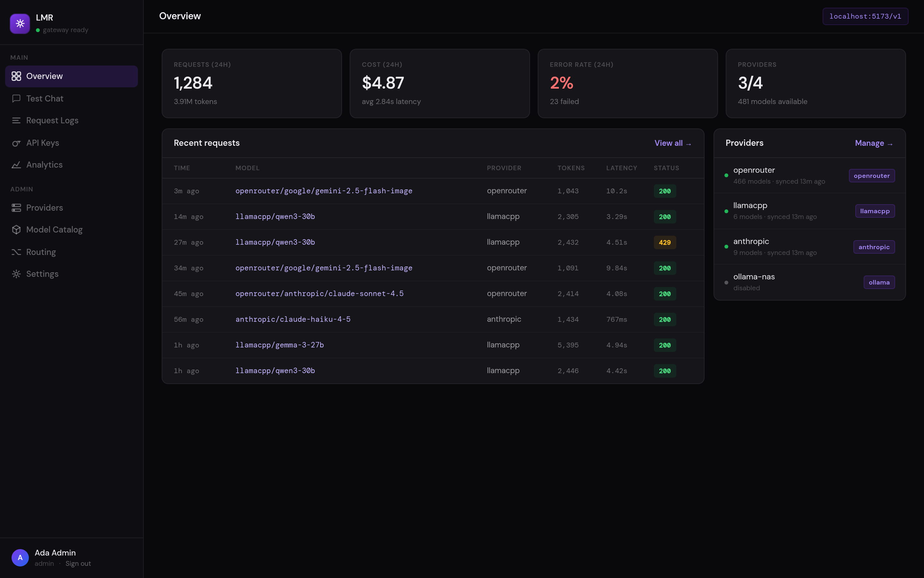This screenshot has width=924, height=578.
Task: Click the LMR sunburst logo icon
Action: [x=20, y=24]
